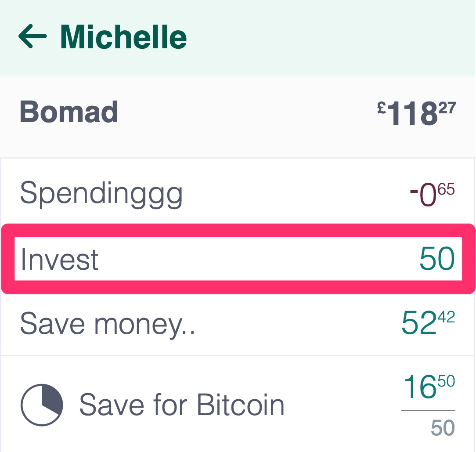Image resolution: width=476 pixels, height=452 pixels.
Task: Click the divider line between 16.50 and 50
Action: point(428,410)
